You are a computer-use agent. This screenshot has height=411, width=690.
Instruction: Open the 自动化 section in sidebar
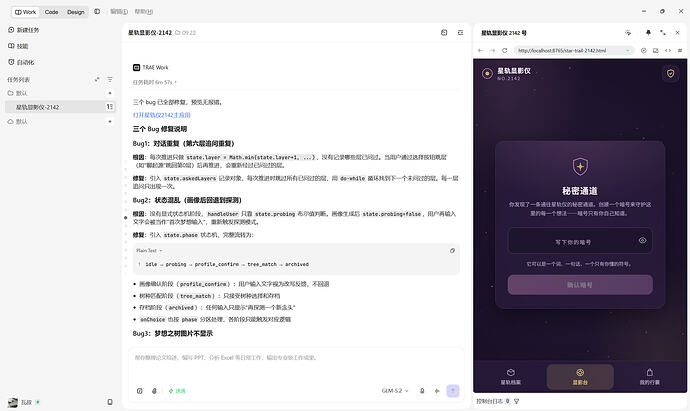tap(21, 62)
